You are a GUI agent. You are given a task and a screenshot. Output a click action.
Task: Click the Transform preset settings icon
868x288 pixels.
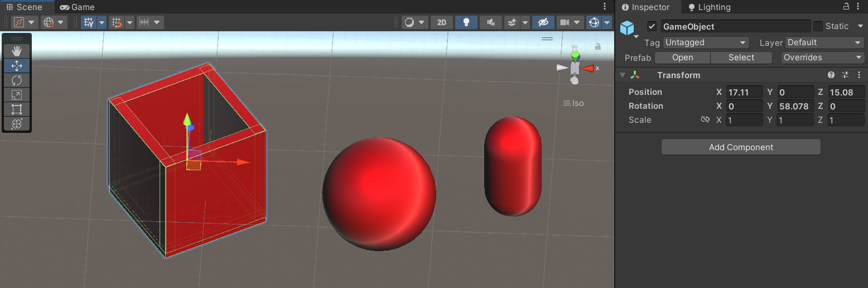pos(845,75)
